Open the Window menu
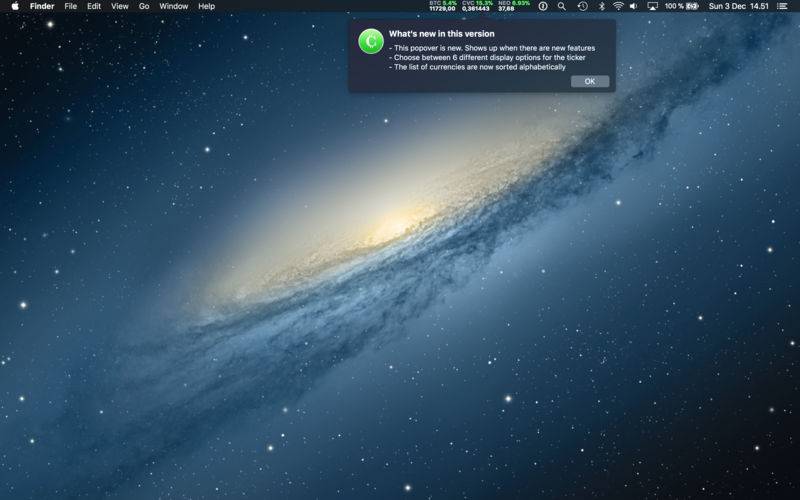Image resolution: width=800 pixels, height=500 pixels. click(173, 6)
